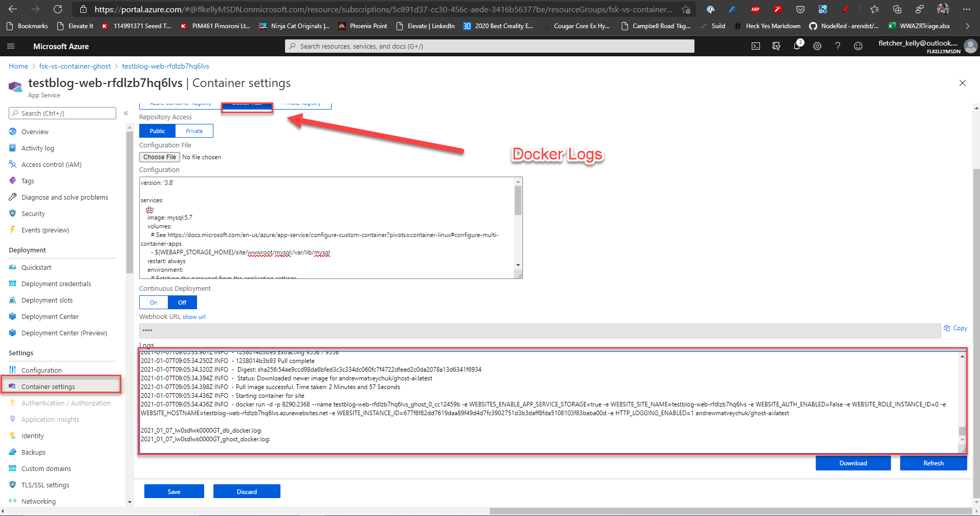Open the Azure portal hamburger menu
This screenshot has width=980, height=516.
coord(11,46)
